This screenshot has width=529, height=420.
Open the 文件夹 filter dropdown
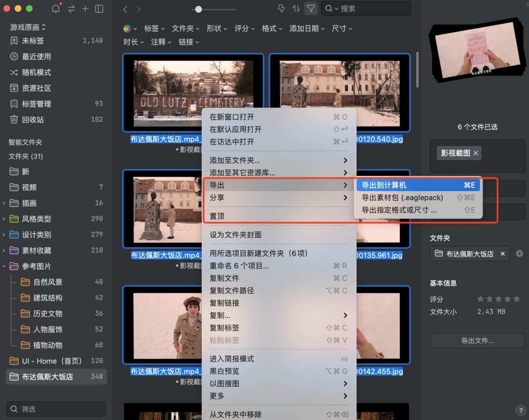(186, 29)
